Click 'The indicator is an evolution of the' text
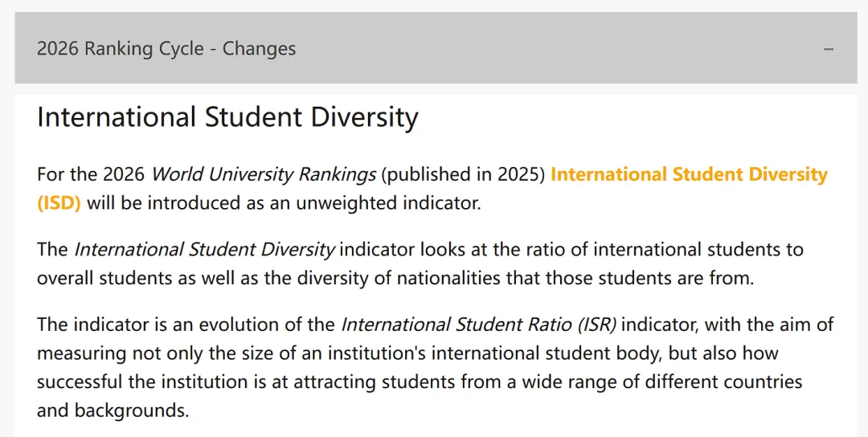 186,325
